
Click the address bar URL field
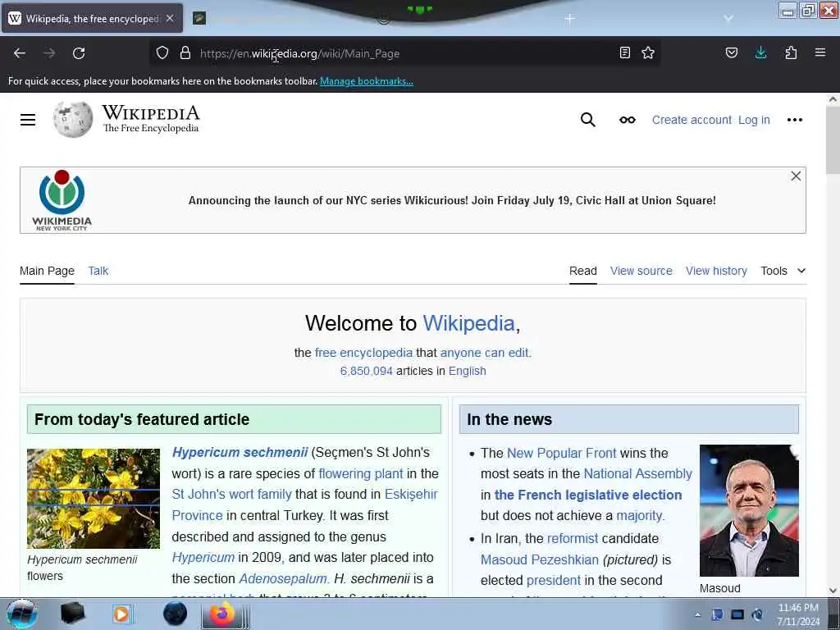coord(404,53)
